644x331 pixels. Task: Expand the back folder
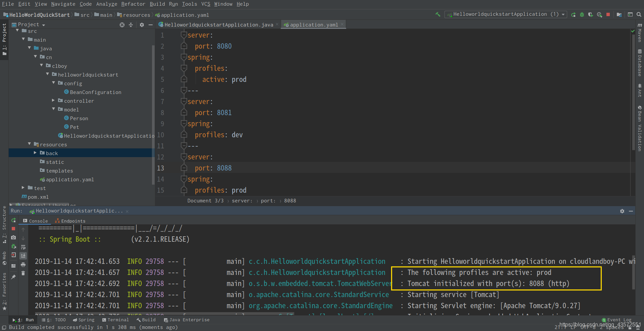click(x=35, y=153)
